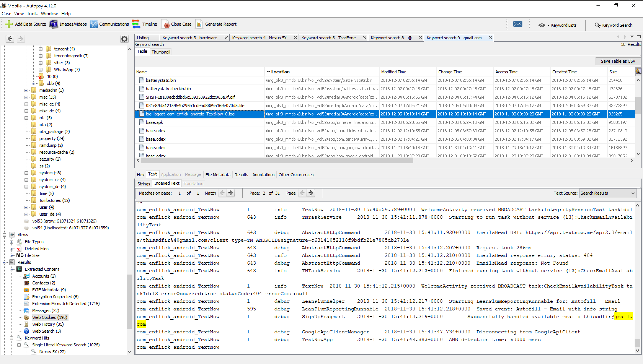Click the column chooser icon in table header
643x364 pixels.
coord(638,71)
